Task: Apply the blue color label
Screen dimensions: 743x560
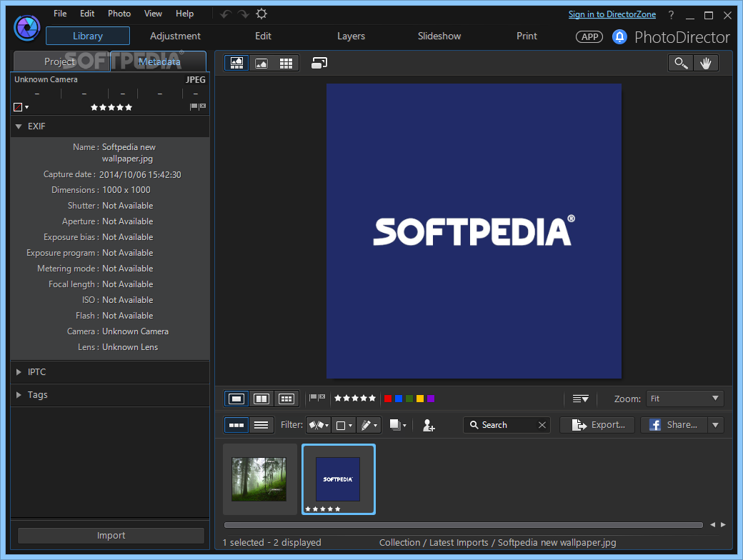Action: 399,399
